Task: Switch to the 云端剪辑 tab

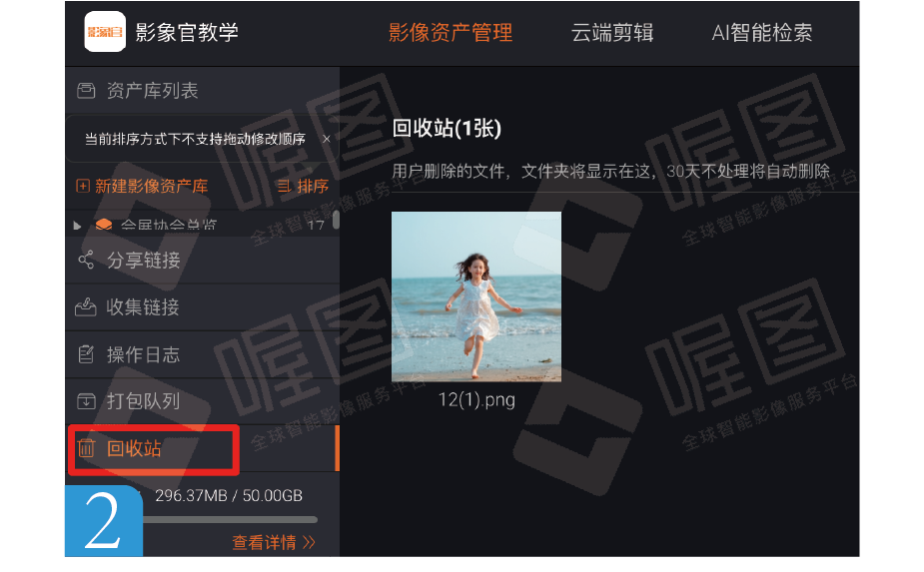Action: 612,32
